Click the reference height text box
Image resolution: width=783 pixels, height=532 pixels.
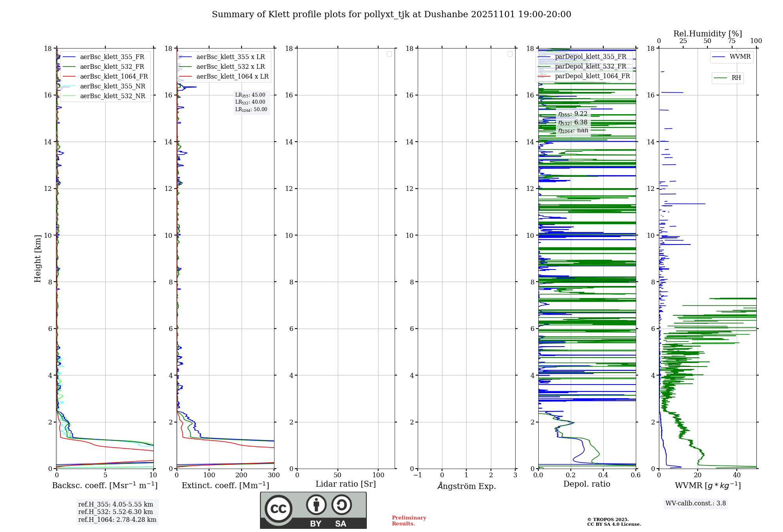pos(117,512)
